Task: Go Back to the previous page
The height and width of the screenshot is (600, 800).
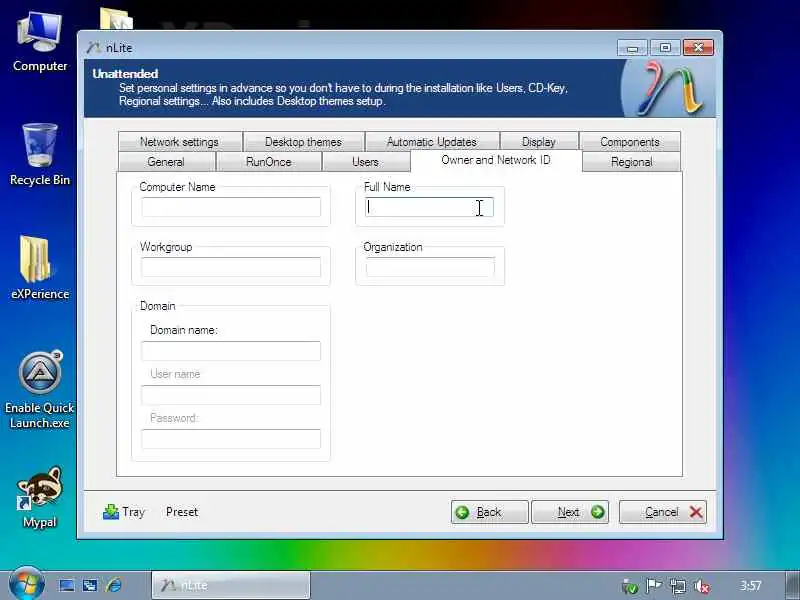Action: point(489,512)
